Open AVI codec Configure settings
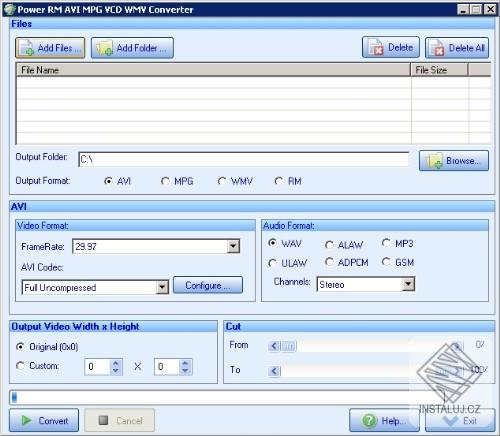Screen dimensions: 500x436 (208, 285)
